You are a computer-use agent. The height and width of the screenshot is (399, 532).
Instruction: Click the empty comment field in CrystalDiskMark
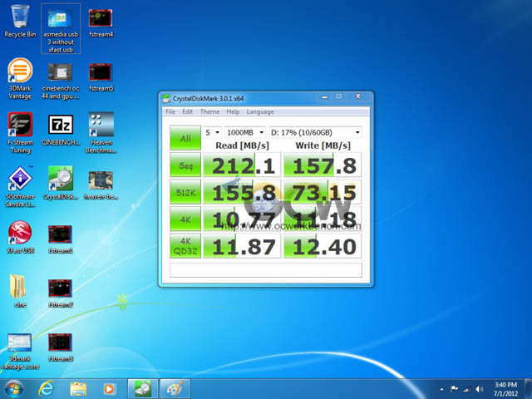(x=266, y=270)
